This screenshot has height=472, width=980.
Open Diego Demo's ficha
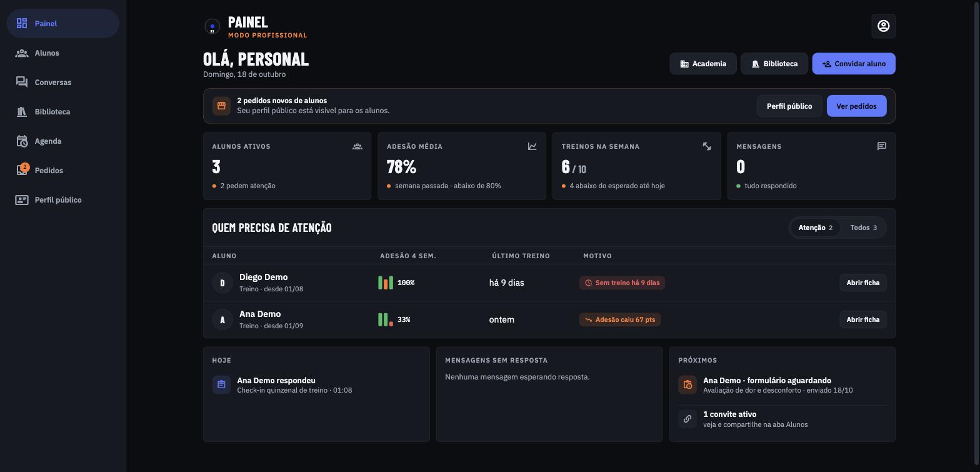click(862, 283)
